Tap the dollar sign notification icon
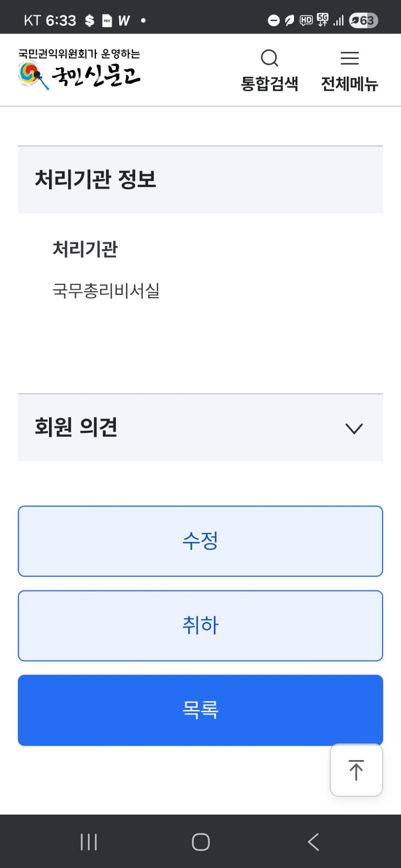 [x=90, y=21]
